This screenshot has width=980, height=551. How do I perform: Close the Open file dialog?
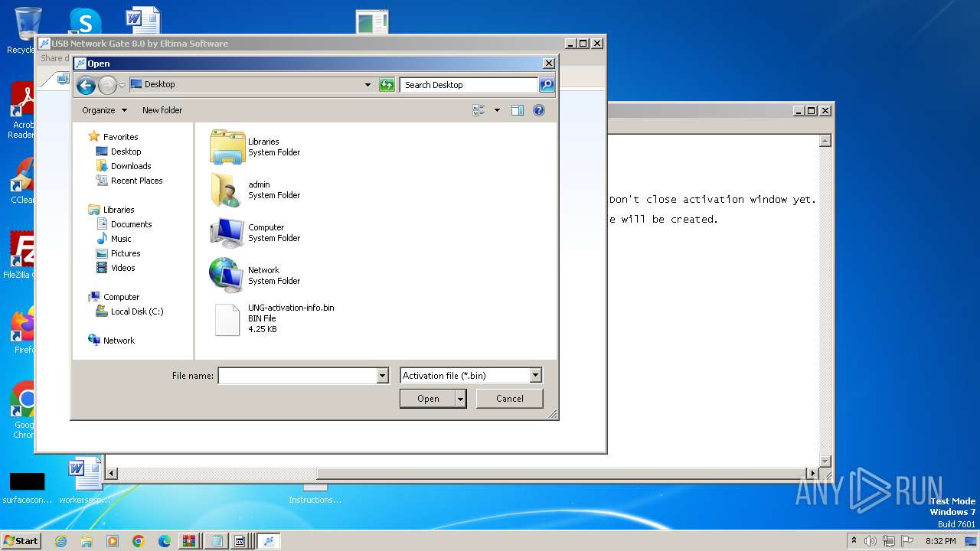(548, 64)
